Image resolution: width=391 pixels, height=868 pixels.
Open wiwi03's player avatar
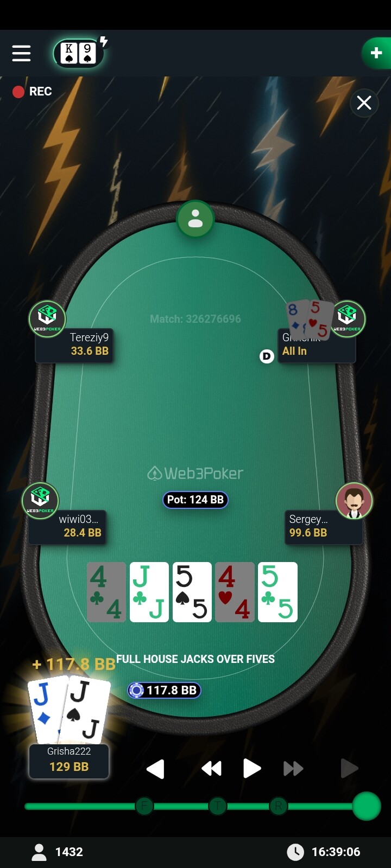40,500
